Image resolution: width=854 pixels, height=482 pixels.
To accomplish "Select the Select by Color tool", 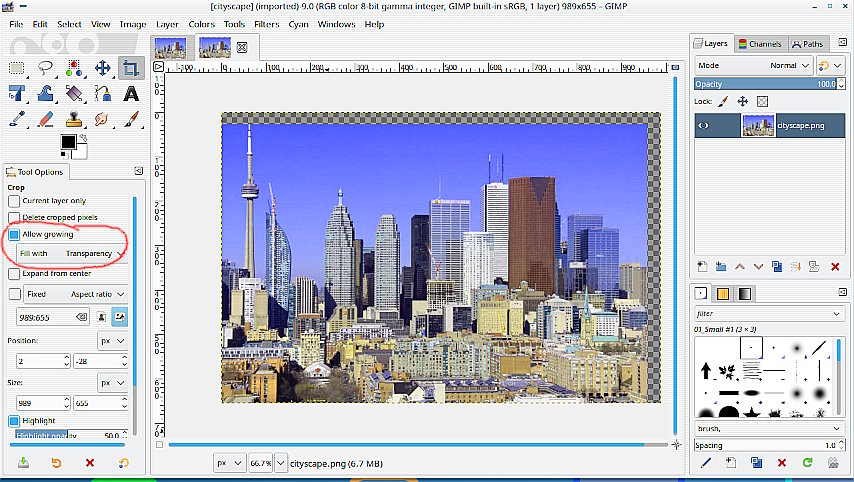I will pos(74,68).
